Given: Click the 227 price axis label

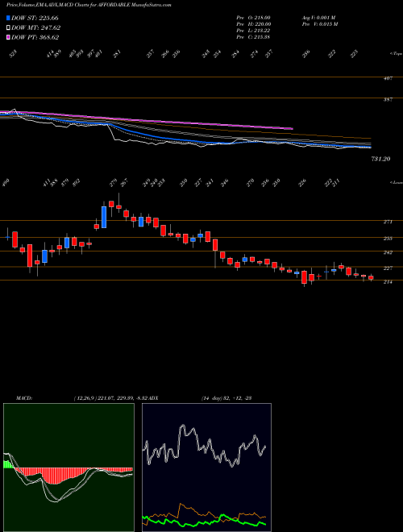Looking at the screenshot, I should click(388, 268).
